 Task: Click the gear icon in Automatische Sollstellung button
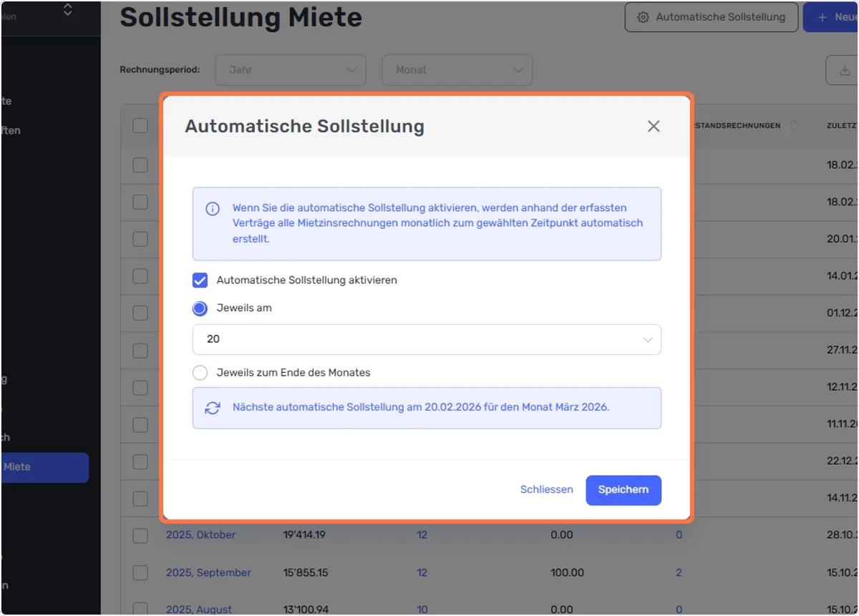coord(643,17)
